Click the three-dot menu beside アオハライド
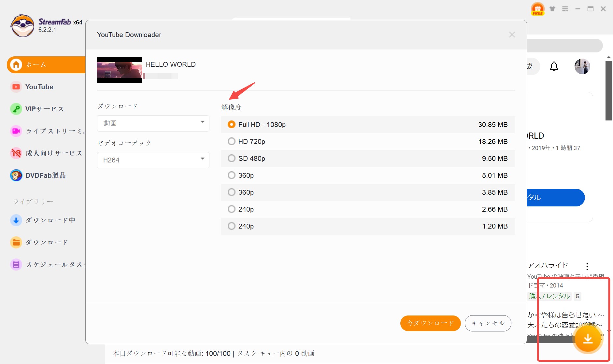The height and width of the screenshot is (364, 613). (587, 267)
